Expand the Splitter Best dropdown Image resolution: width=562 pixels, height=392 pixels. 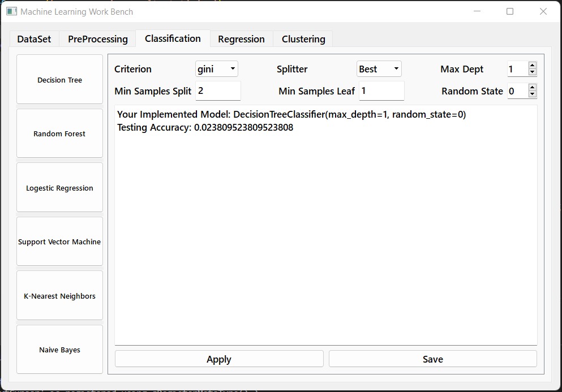tap(379, 69)
